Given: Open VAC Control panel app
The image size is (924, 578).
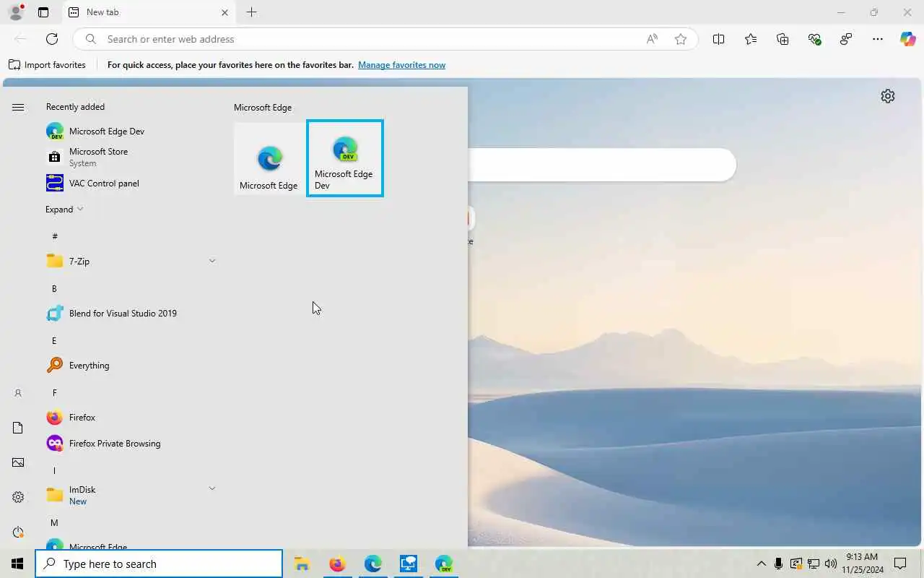Looking at the screenshot, I should point(130,183).
